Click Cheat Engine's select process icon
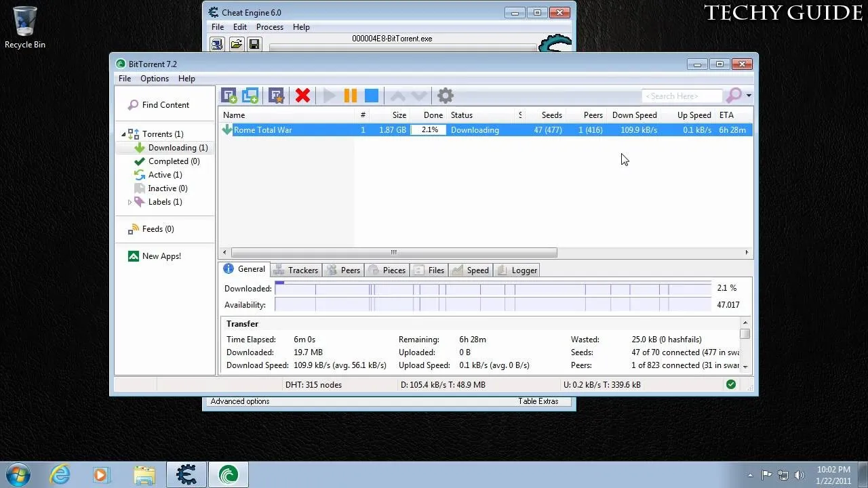The image size is (868, 488). click(x=216, y=45)
